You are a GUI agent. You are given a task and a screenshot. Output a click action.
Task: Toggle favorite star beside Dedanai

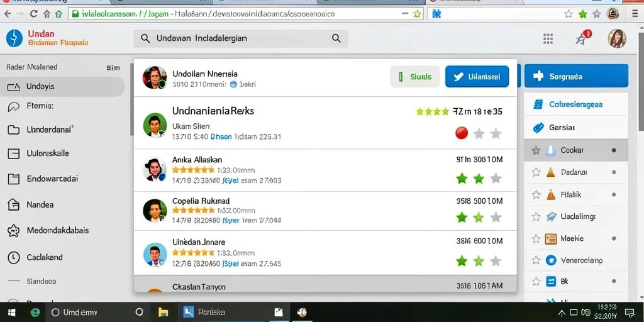tap(536, 172)
